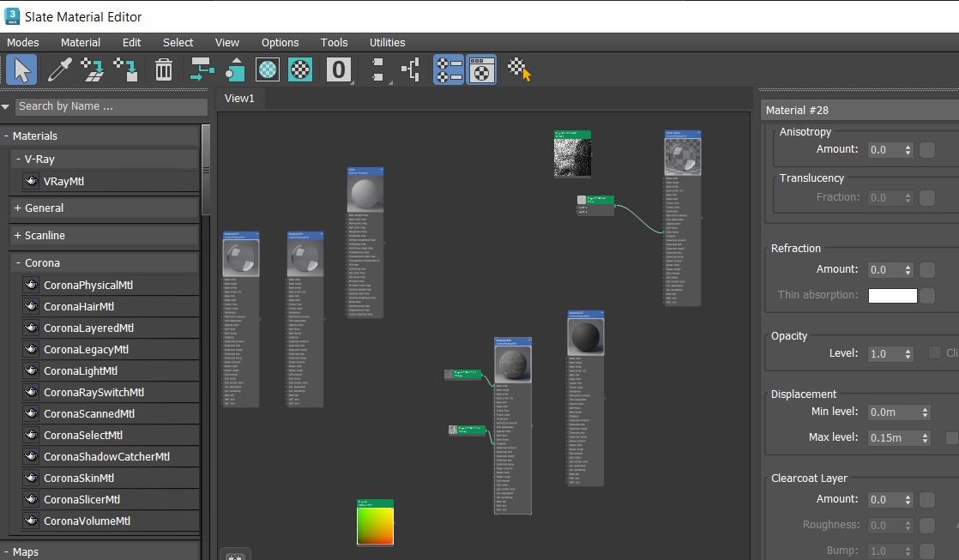Click Put Material to Scene icon
The image size is (959, 560).
pos(93,69)
